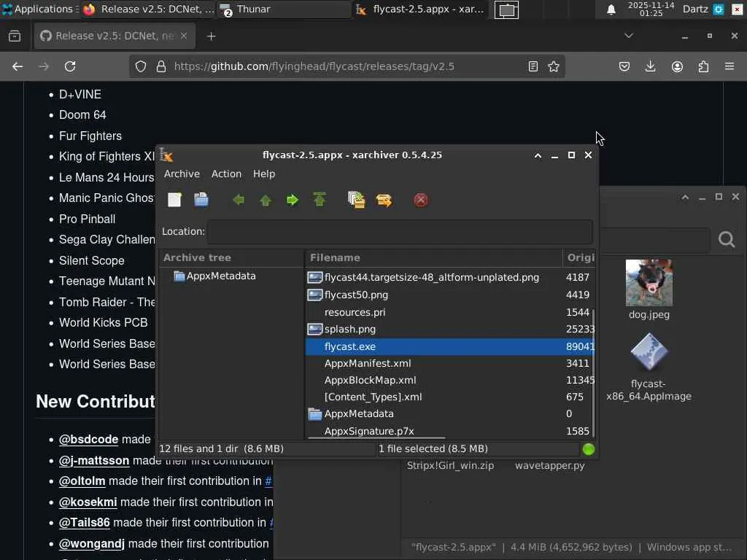This screenshot has width=747, height=560.
Task: Jump to archive root with home arrow icon
Action: tap(320, 200)
